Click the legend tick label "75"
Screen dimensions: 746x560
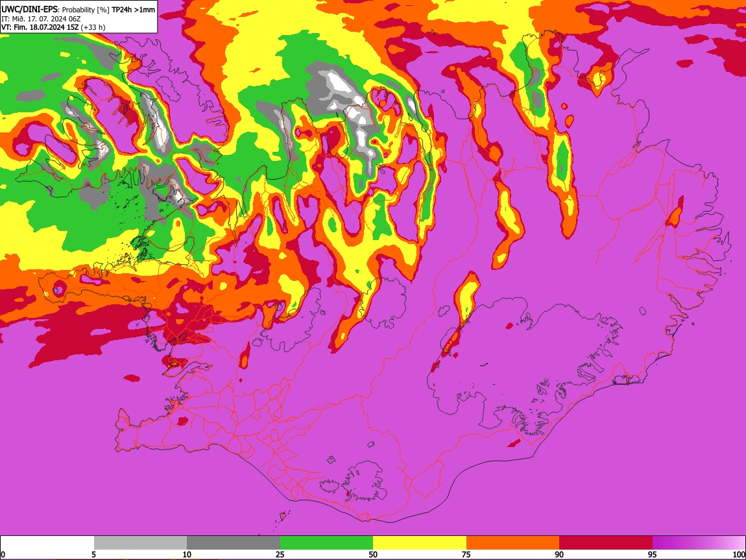point(466,555)
